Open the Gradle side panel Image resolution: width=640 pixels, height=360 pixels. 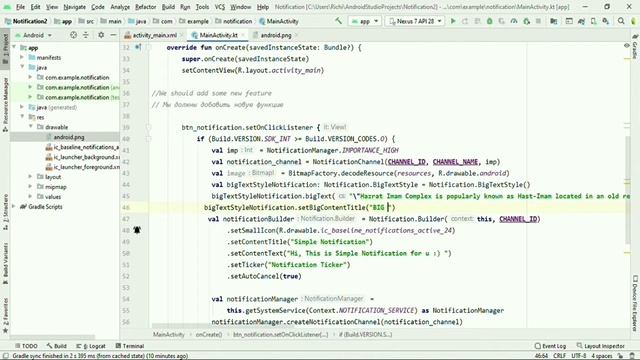tap(635, 47)
